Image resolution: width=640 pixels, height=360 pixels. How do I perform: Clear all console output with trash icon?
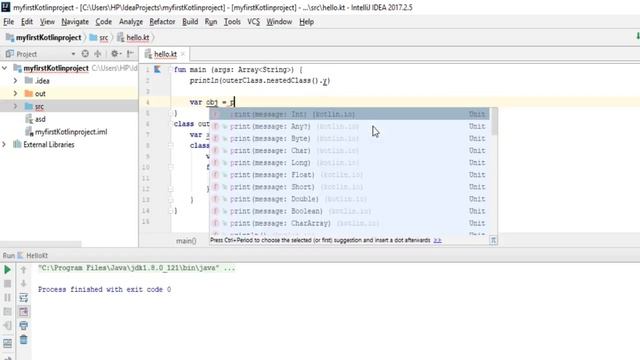(x=23, y=340)
